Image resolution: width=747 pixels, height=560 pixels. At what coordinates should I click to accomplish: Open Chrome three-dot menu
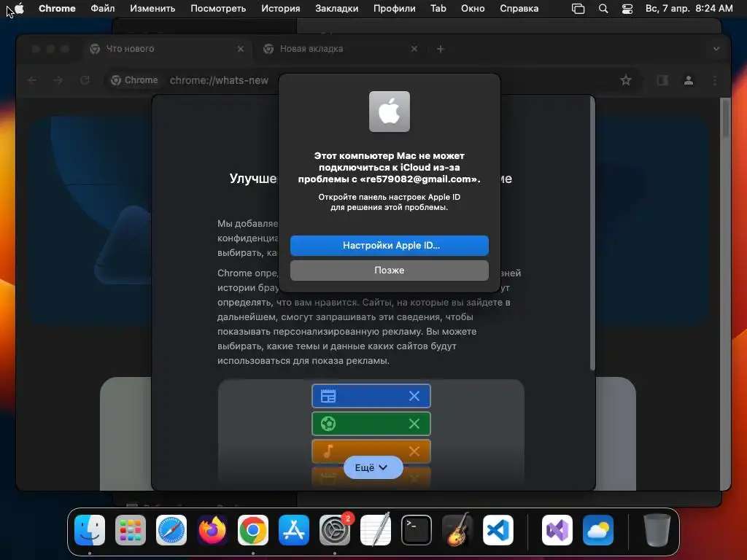715,80
